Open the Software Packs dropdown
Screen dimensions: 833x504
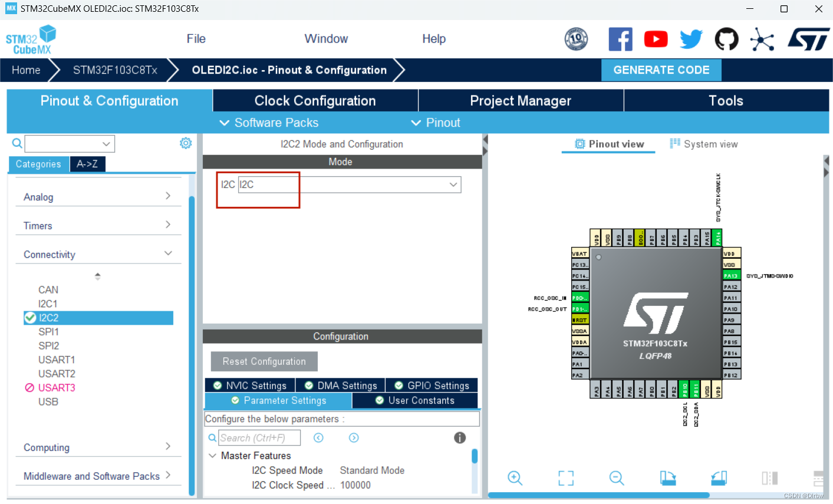click(x=269, y=123)
